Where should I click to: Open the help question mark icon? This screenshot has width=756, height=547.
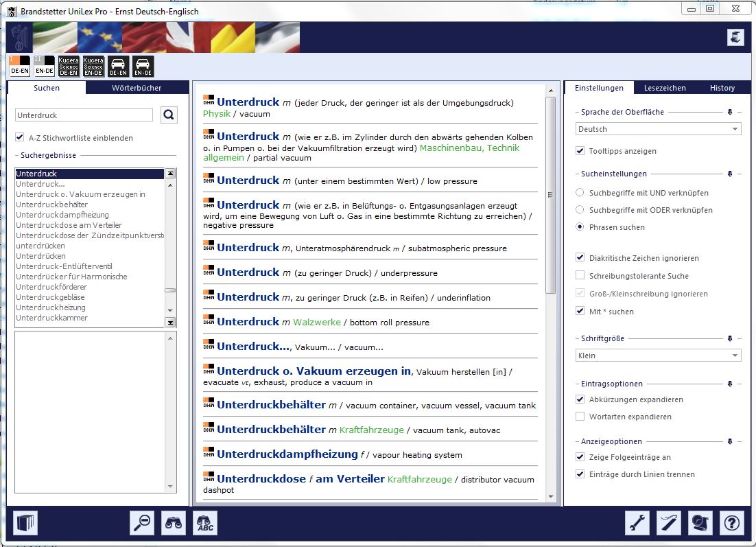[731, 523]
